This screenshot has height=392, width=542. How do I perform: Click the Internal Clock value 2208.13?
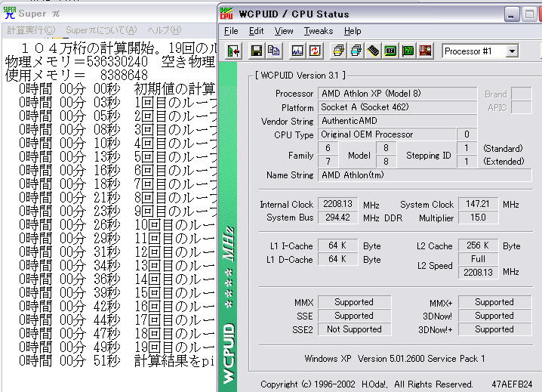click(x=337, y=204)
